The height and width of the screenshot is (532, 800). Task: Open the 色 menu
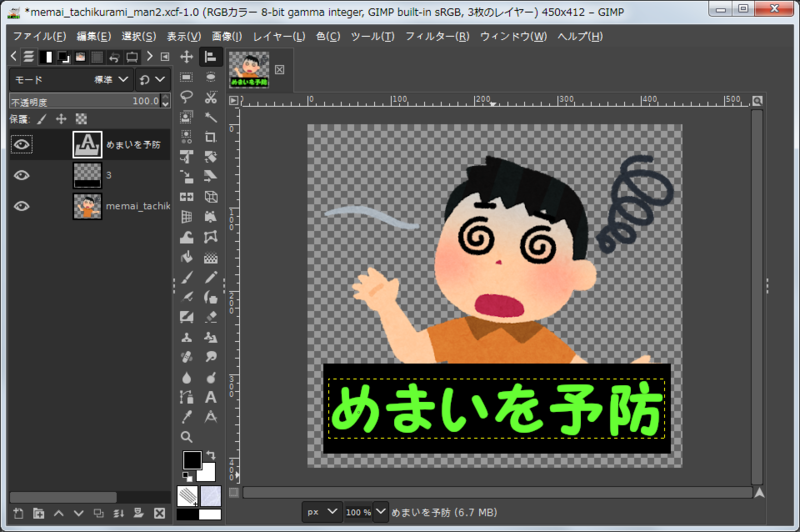point(328,36)
